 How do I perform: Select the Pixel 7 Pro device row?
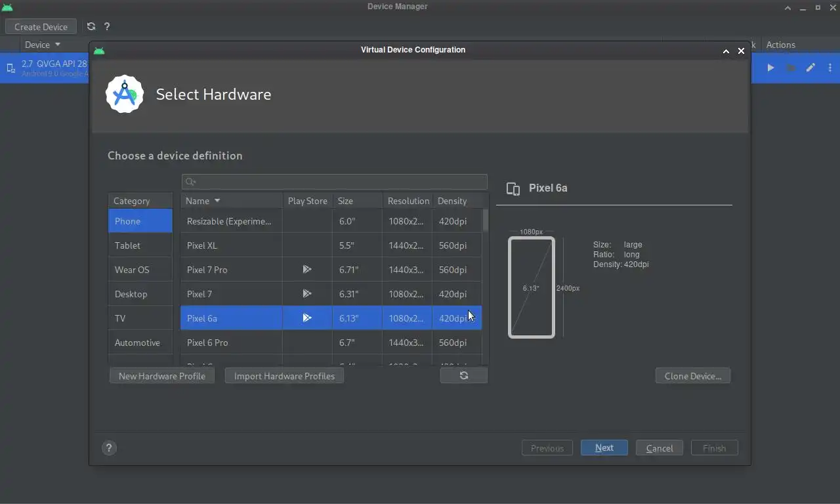[331, 270]
